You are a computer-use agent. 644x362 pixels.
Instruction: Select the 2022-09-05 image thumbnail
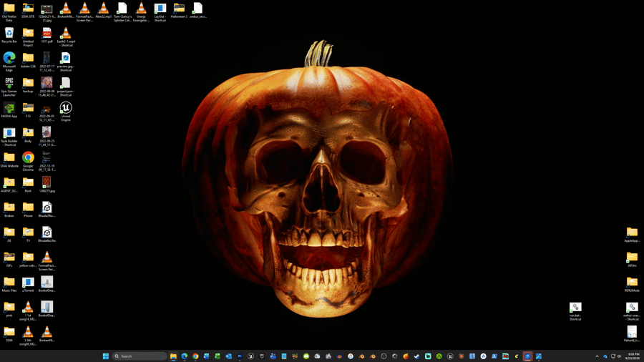pos(47,112)
